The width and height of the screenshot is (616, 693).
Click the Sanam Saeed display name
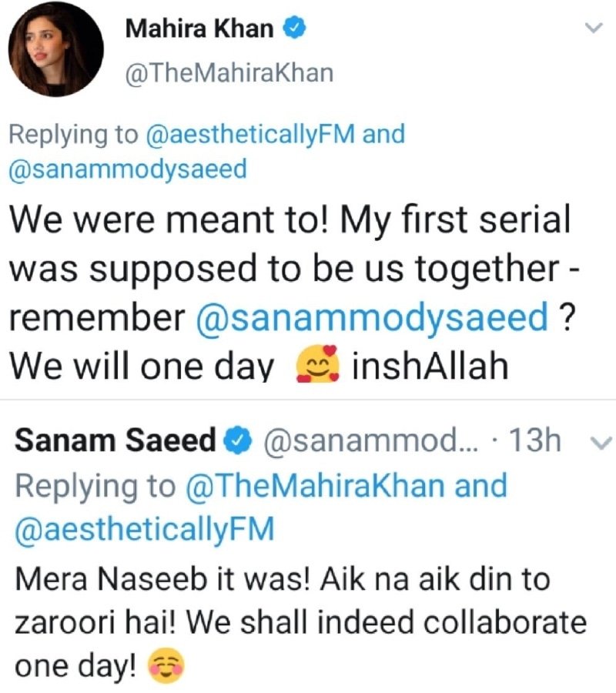(115, 440)
